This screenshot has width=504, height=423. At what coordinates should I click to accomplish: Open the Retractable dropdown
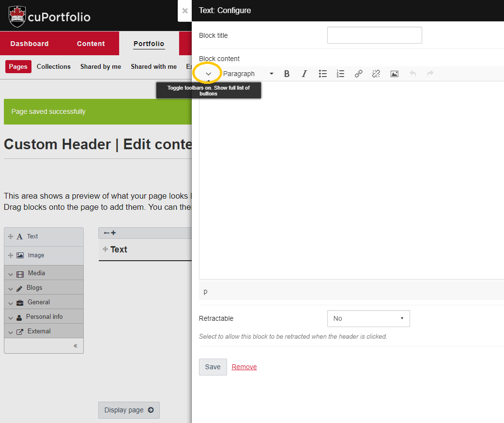pos(368,318)
